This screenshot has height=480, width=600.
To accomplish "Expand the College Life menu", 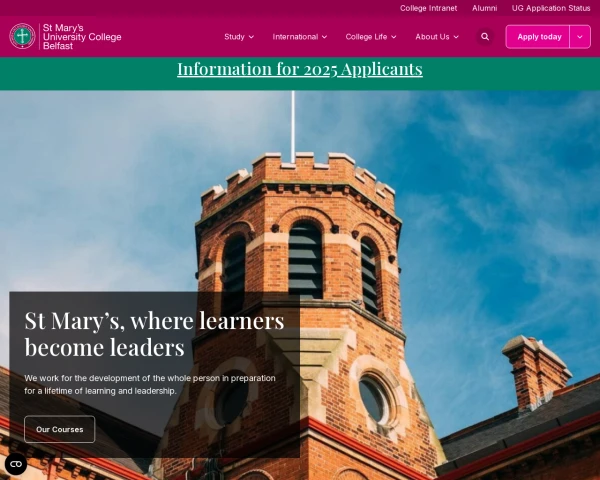I will (371, 37).
